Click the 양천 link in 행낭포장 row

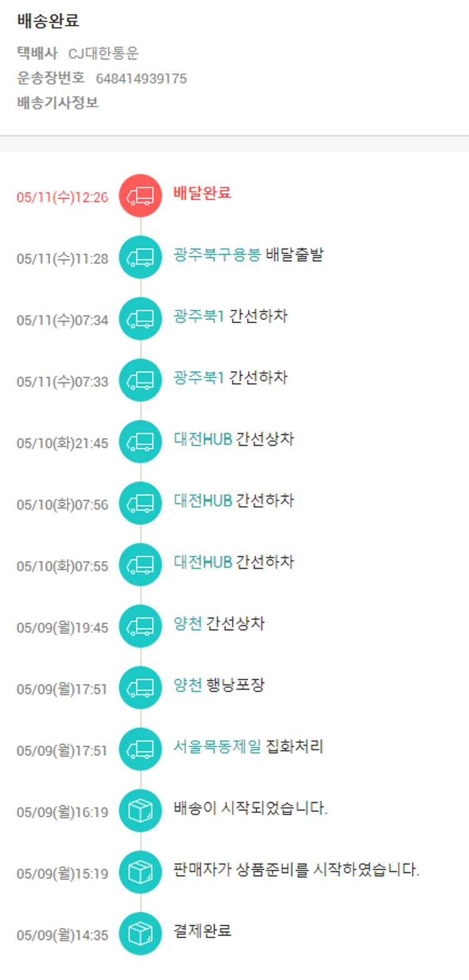coord(188,685)
